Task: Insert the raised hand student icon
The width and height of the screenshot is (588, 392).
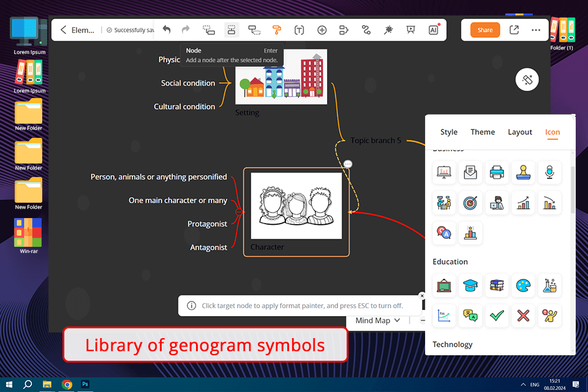Action: click(550, 316)
